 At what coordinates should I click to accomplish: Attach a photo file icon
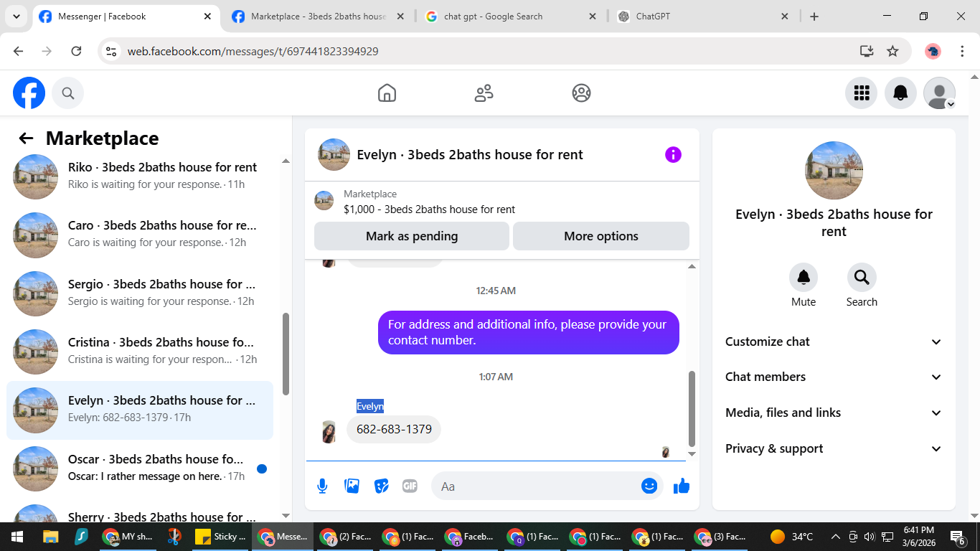[x=352, y=486]
